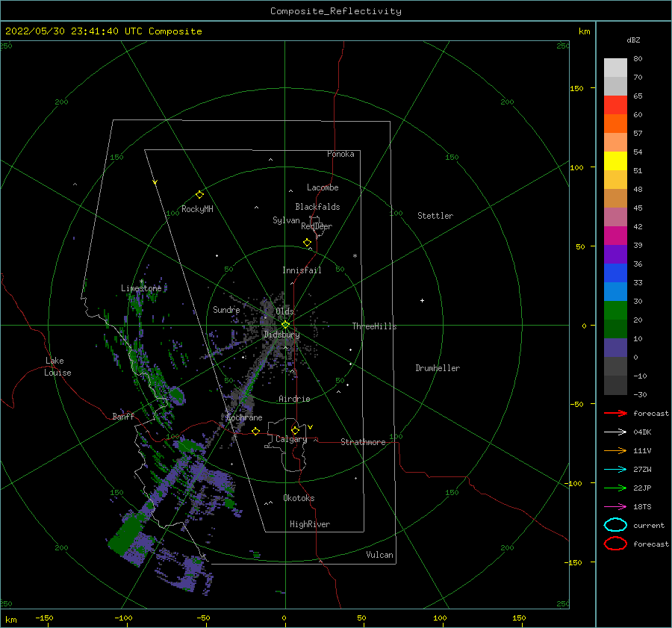Click the yellow radar-site diamond at map center
Image resolution: width=672 pixels, height=628 pixels.
(x=285, y=325)
